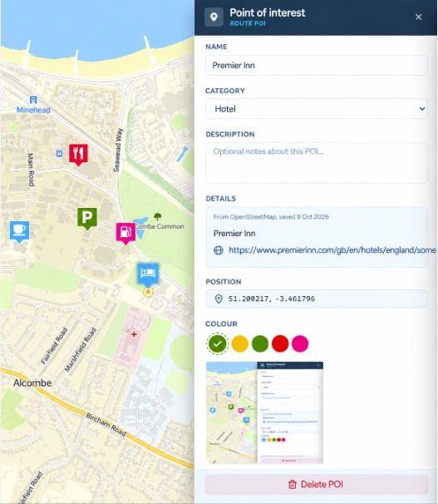The image size is (438, 504).
Task: Select the checked dark green colour swatch
Action: [x=218, y=343]
